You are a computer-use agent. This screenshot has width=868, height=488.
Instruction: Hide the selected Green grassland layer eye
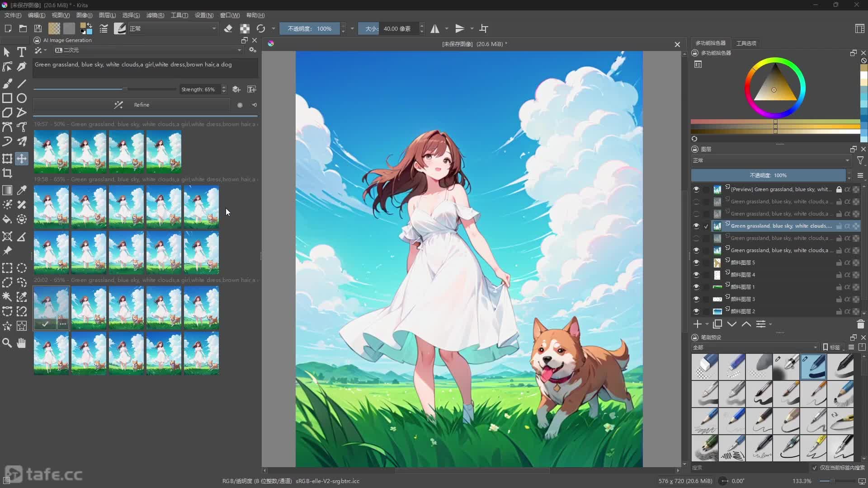click(x=696, y=226)
